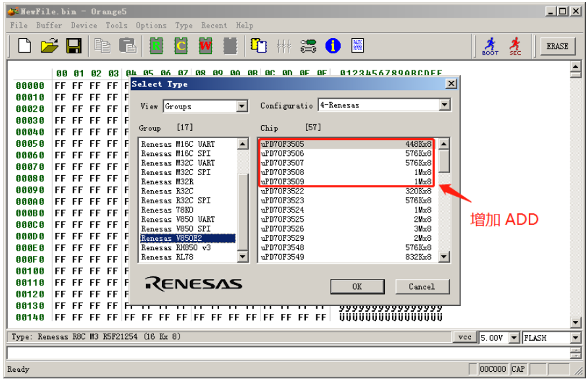Open the blue info icon

tap(333, 46)
